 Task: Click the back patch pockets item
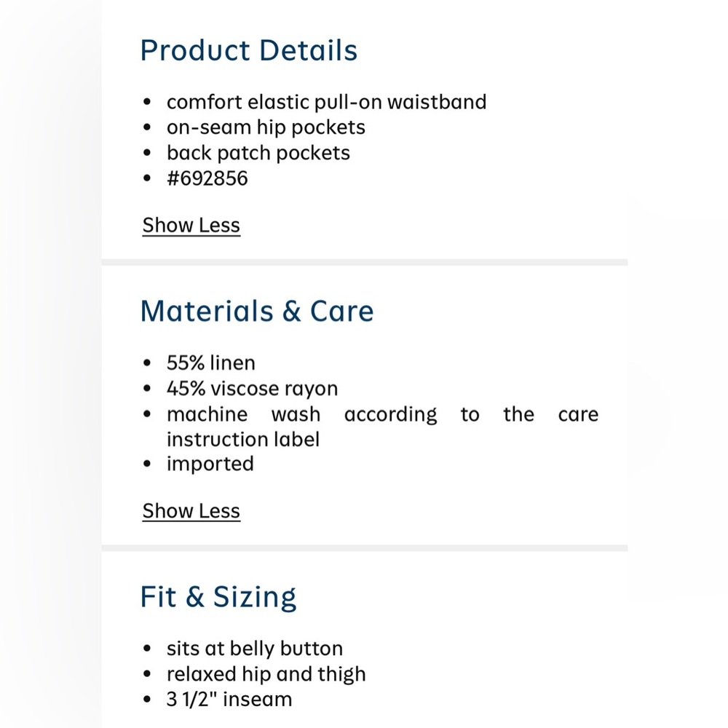(258, 153)
